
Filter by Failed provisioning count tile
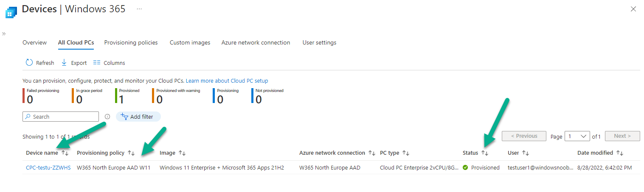click(41, 96)
